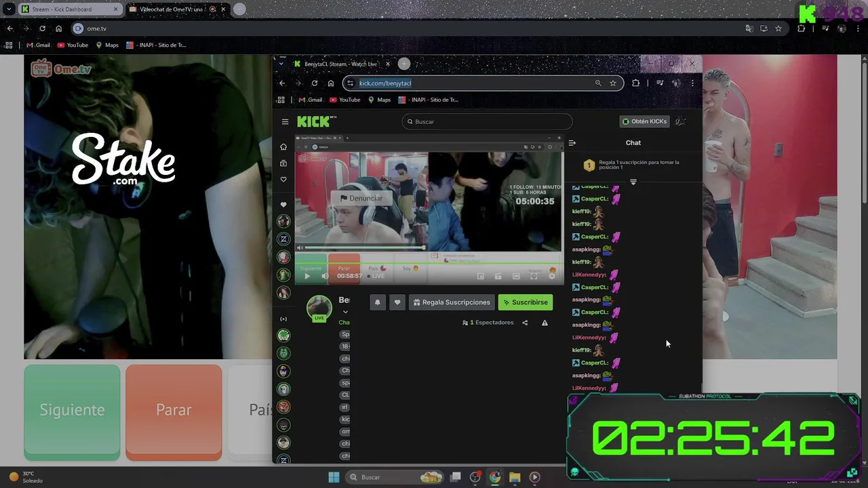Follow the channel with the heart button
Viewport: 868px width, 488px height.
pyautogui.click(x=397, y=302)
